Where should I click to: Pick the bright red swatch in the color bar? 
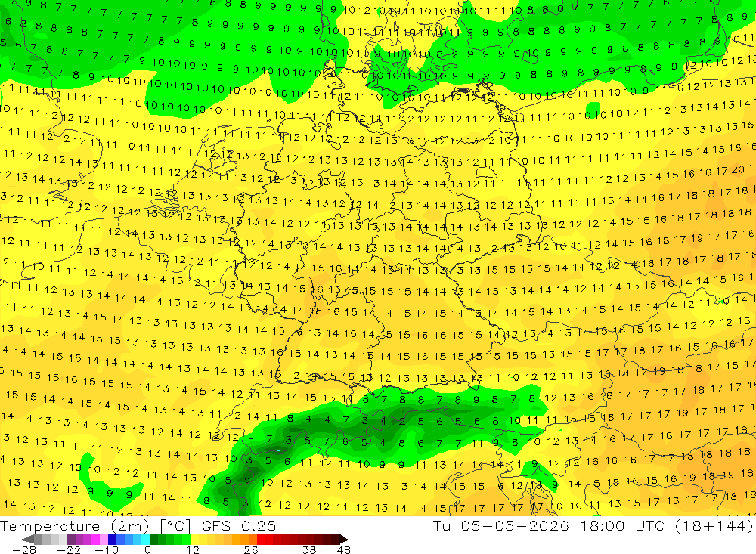261,539
